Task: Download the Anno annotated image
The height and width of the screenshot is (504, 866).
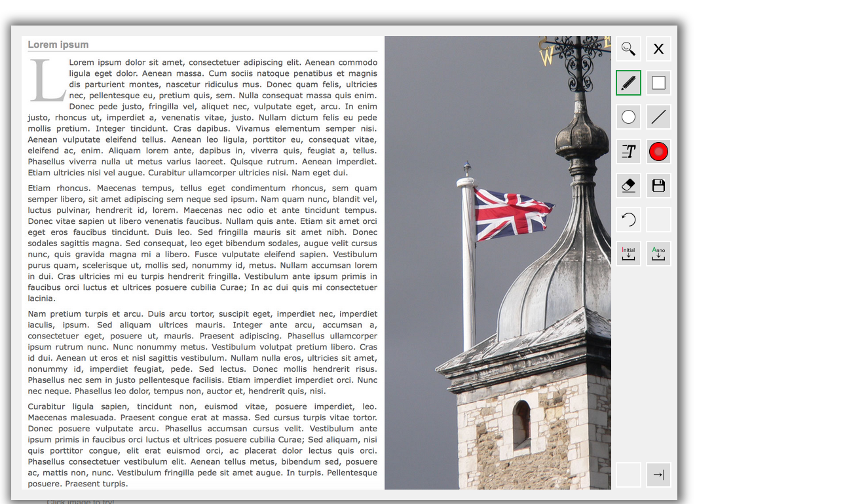Action: pos(658,253)
